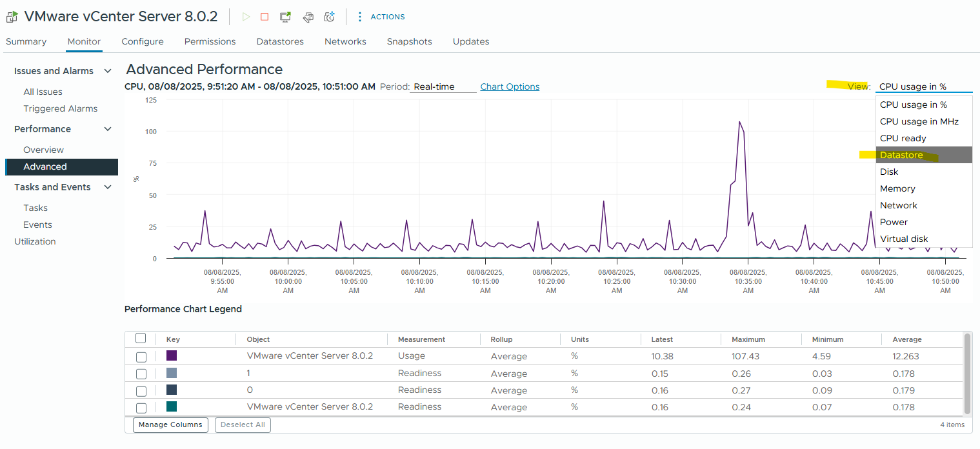Click the teal key swatch for vCenter Readiness
This screenshot has width=980, height=449.
click(x=172, y=406)
